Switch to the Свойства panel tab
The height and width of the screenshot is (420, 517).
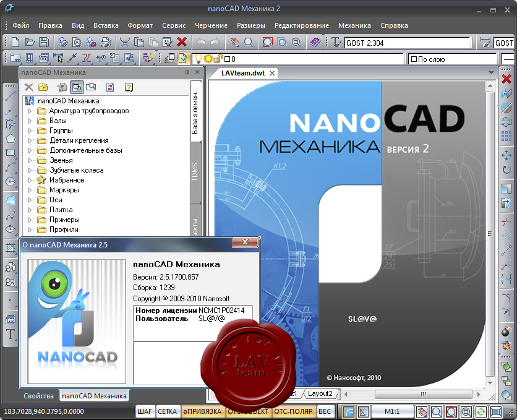pyautogui.click(x=38, y=396)
